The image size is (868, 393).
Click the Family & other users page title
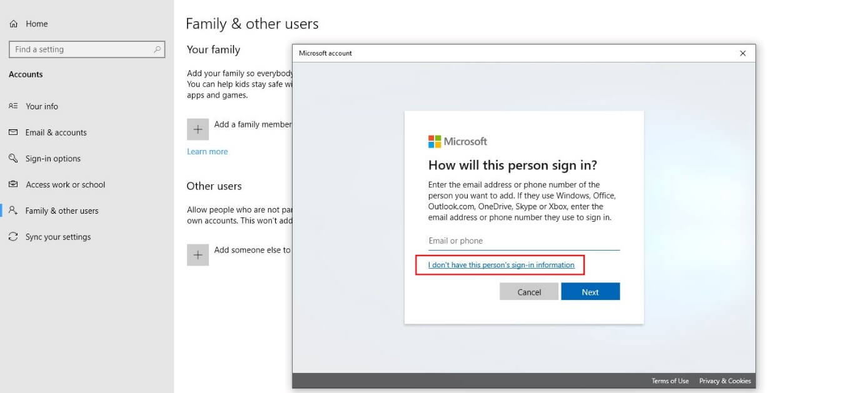[x=252, y=24]
